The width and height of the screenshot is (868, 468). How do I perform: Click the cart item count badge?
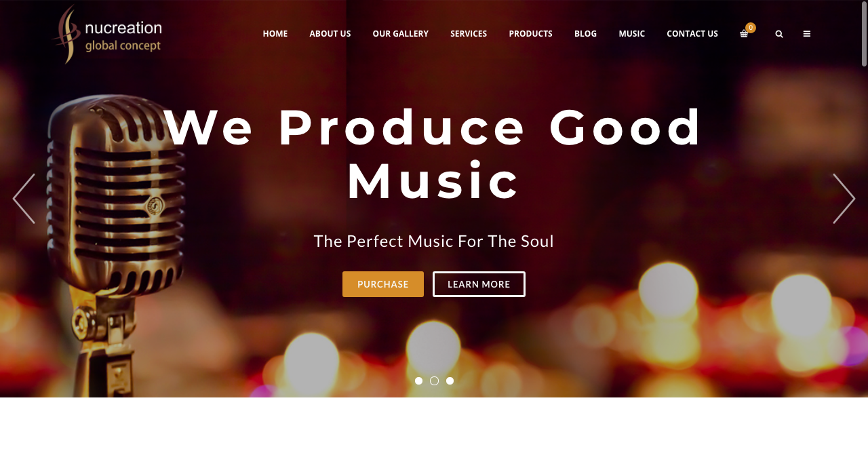(x=751, y=28)
